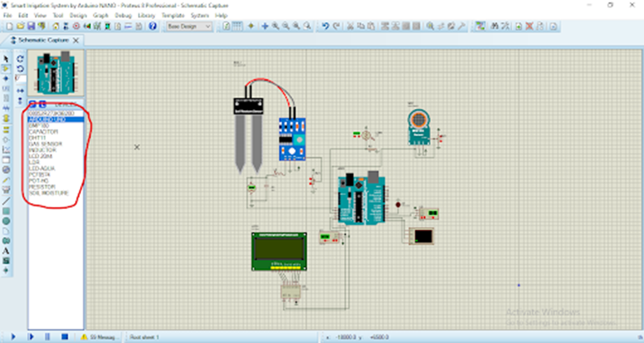Open the Graph menu

click(x=101, y=15)
